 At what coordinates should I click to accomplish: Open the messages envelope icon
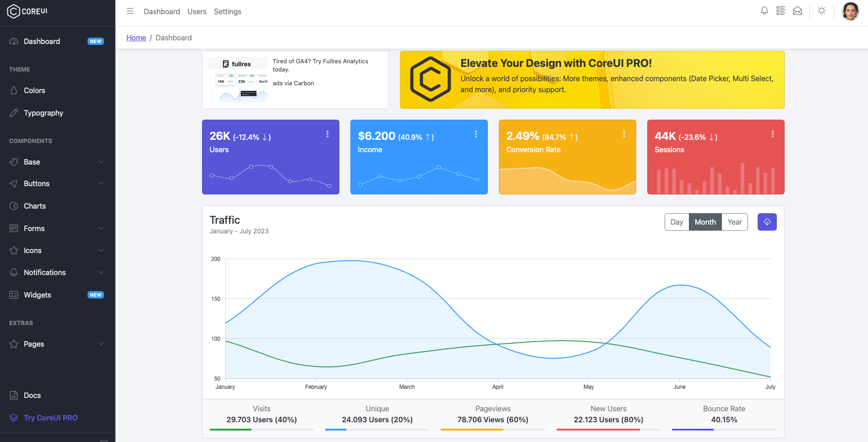[x=797, y=11]
